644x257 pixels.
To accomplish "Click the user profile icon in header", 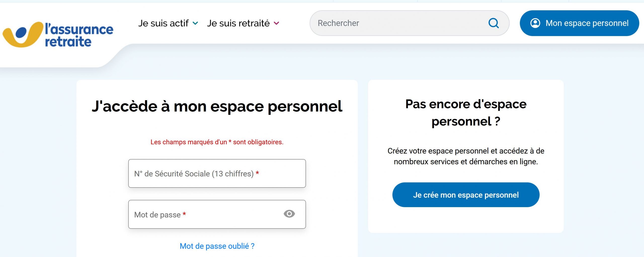I will tap(535, 23).
